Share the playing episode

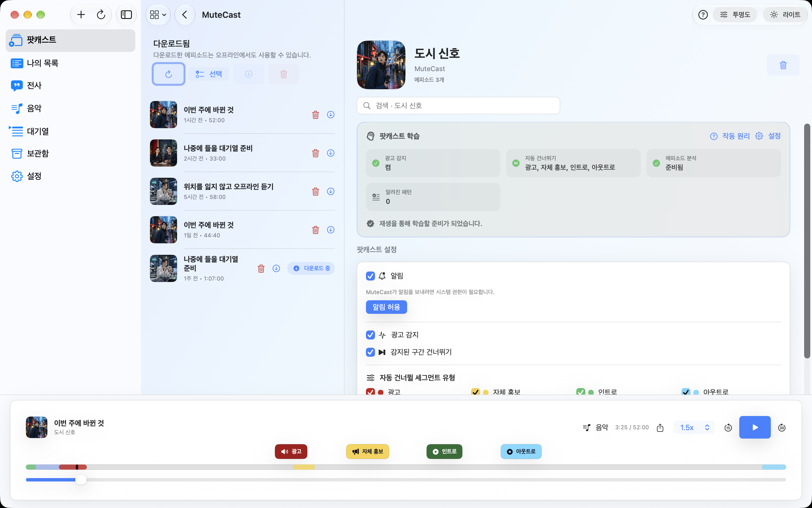click(x=660, y=427)
